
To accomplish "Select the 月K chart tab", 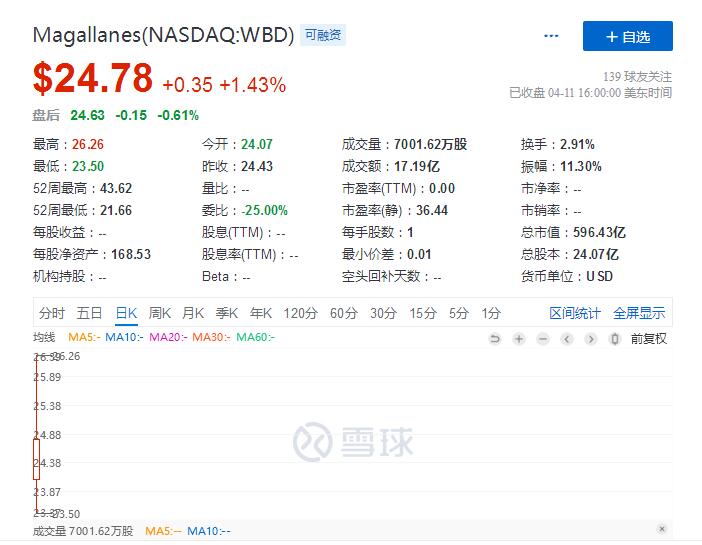I will pos(193,313).
